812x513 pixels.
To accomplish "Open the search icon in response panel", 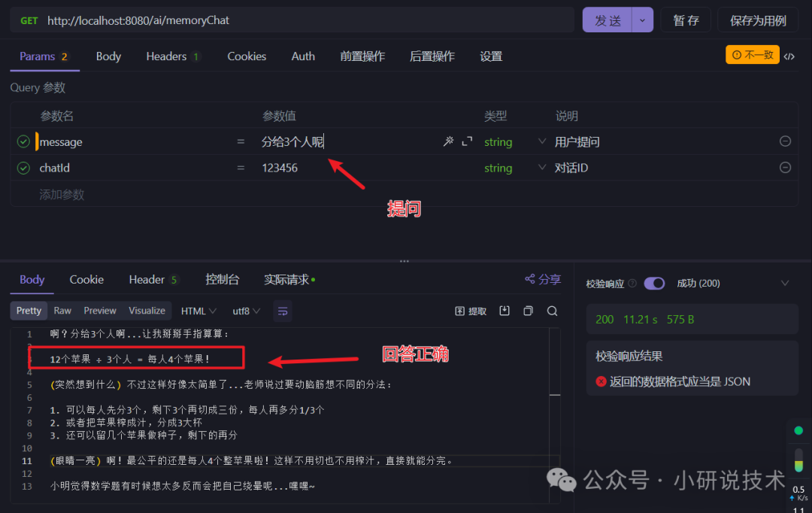I will (x=552, y=311).
